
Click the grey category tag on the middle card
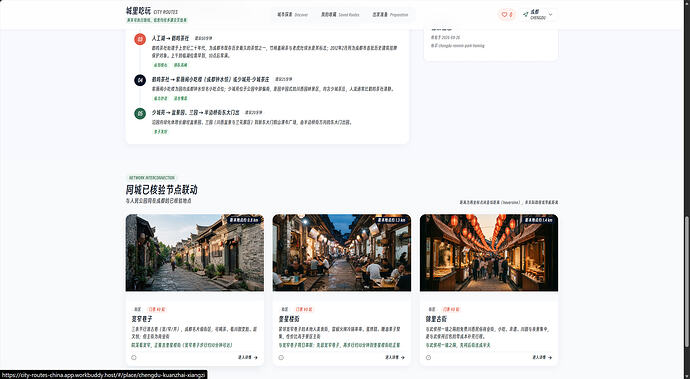(285, 310)
